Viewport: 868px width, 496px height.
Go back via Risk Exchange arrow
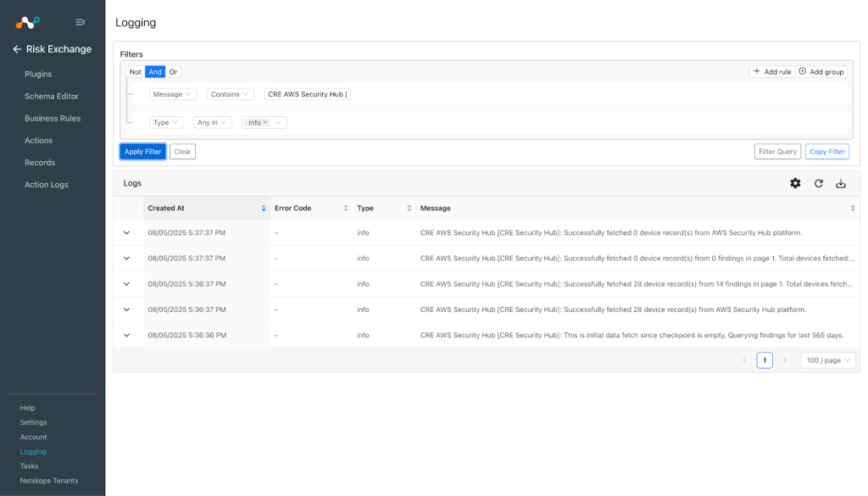(x=17, y=49)
